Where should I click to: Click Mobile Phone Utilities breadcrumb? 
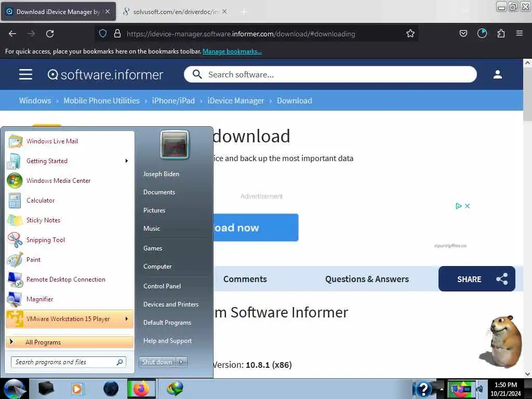[x=101, y=100]
